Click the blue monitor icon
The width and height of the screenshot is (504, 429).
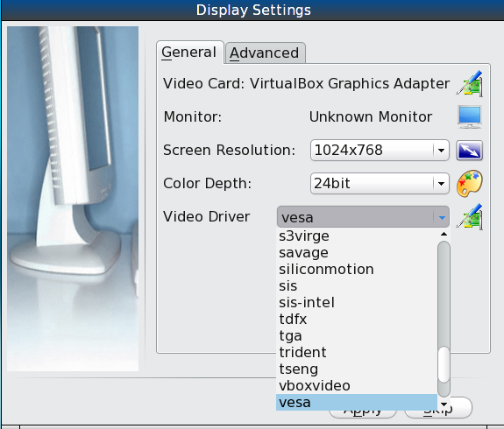tap(470, 117)
